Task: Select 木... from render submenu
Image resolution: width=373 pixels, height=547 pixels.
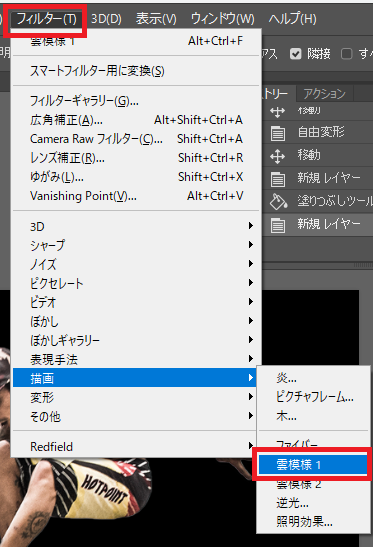Action: (x=313, y=416)
